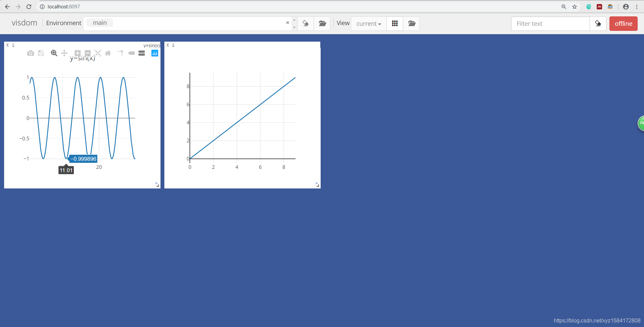Click the Filter text input field

point(550,23)
